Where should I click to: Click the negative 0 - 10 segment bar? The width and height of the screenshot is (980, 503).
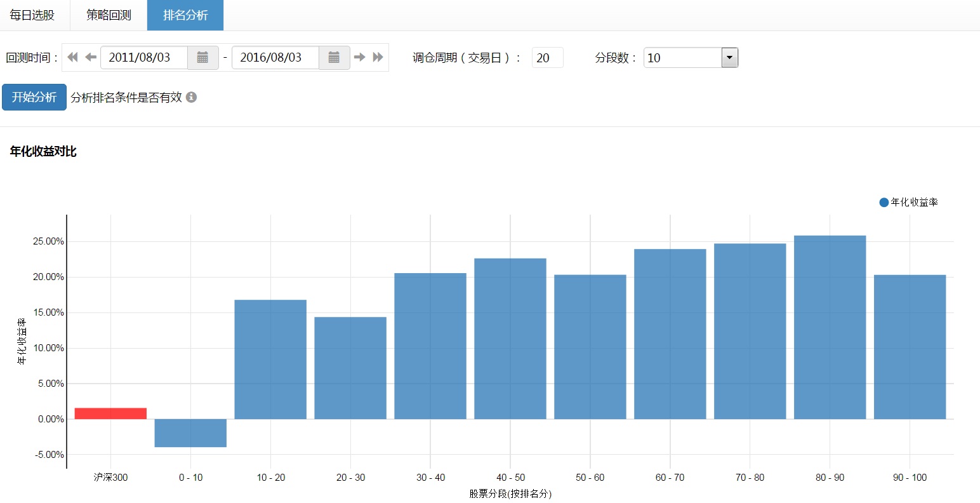190,433
